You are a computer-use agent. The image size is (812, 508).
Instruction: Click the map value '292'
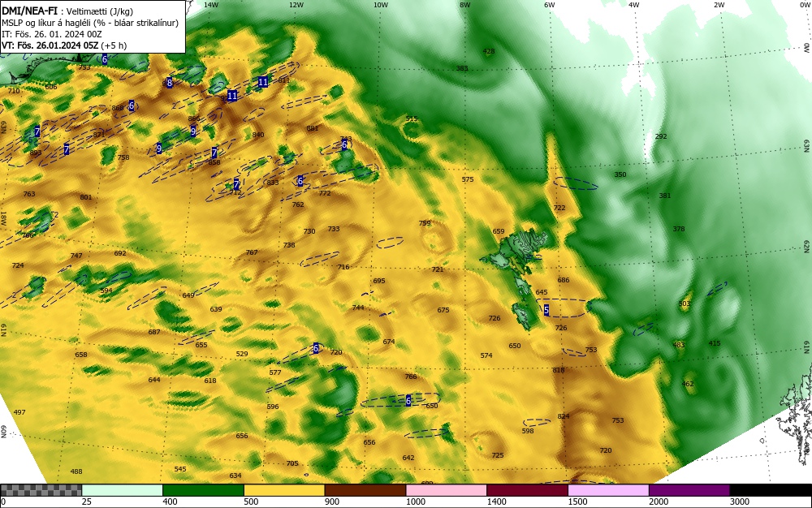click(661, 136)
